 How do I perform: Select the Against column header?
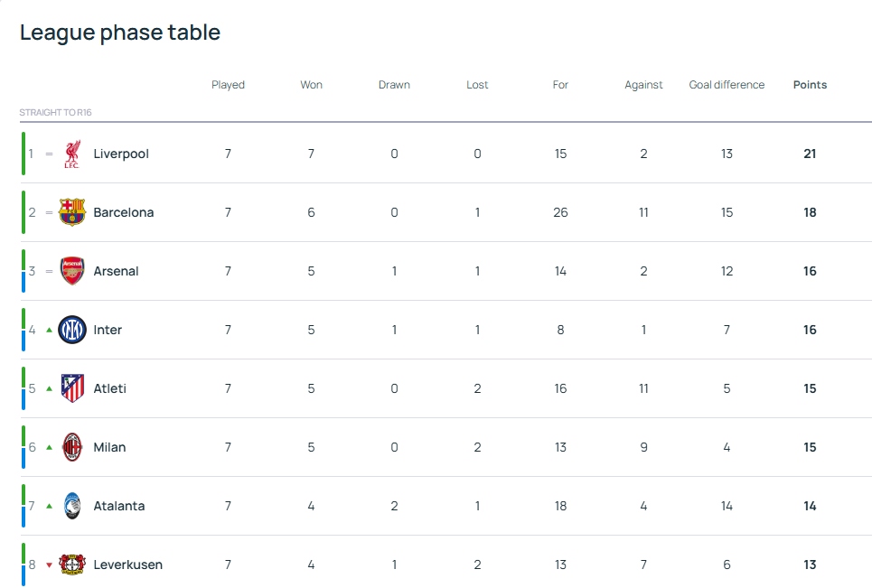pos(643,85)
